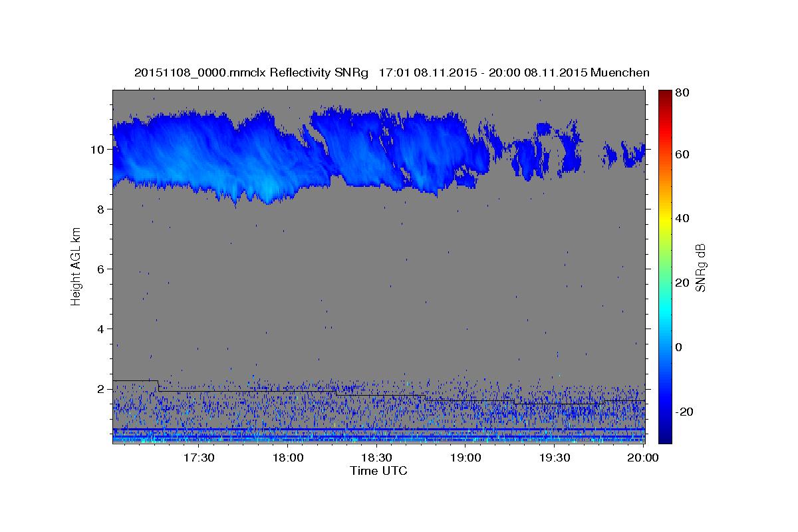Click the 20:00 time tick label
Viewport: 798px width, 532px height.
[x=643, y=458]
